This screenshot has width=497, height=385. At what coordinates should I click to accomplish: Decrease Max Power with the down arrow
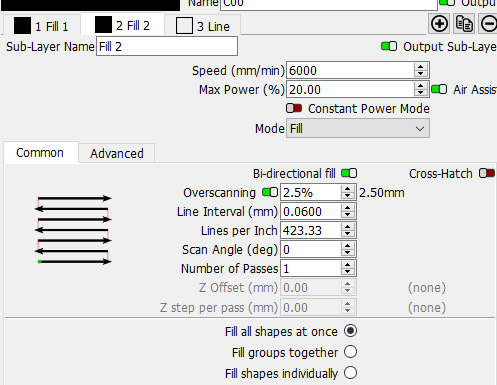pyautogui.click(x=420, y=93)
